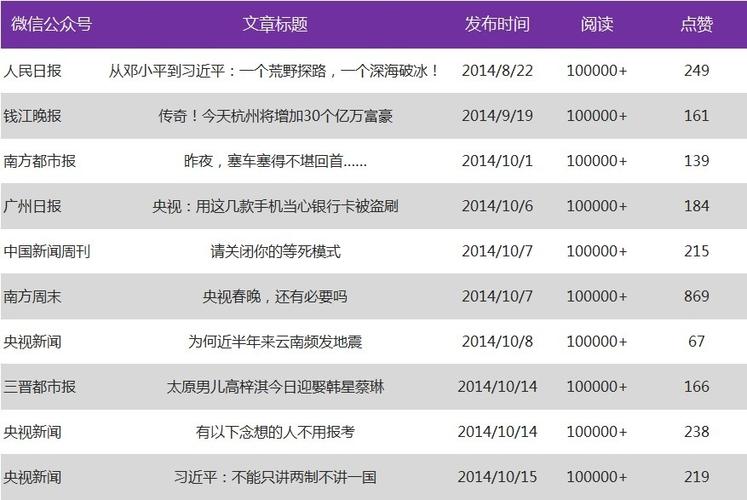Viewport: 747px width, 500px height.
Task: Click the 阅读 column header
Action: pos(596,24)
